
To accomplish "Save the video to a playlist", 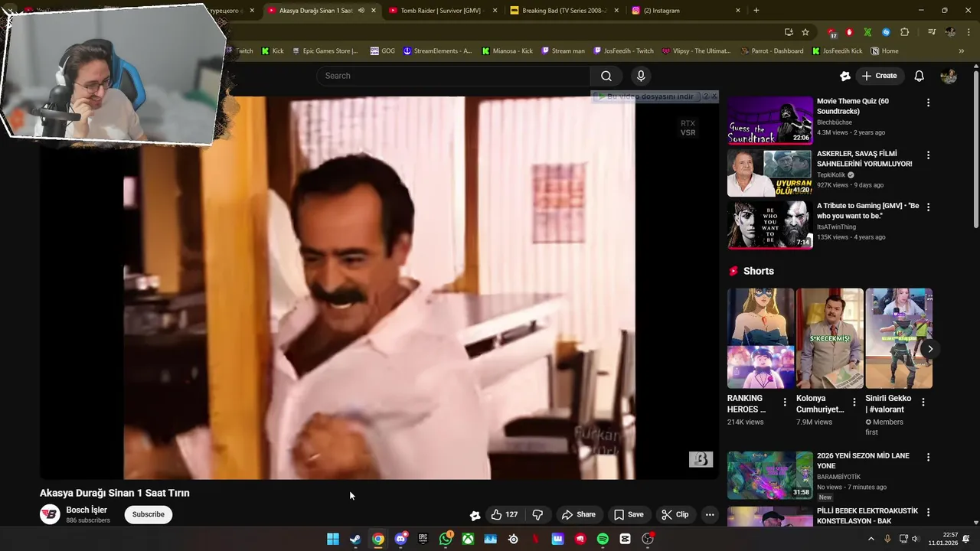I will pyautogui.click(x=629, y=514).
